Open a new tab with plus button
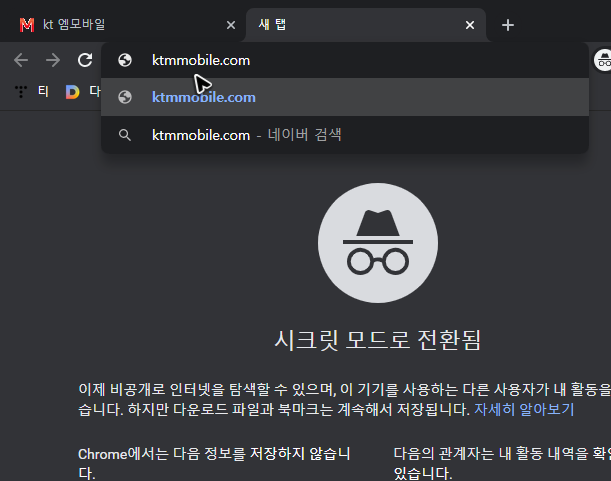The width and height of the screenshot is (611, 481). click(x=508, y=25)
